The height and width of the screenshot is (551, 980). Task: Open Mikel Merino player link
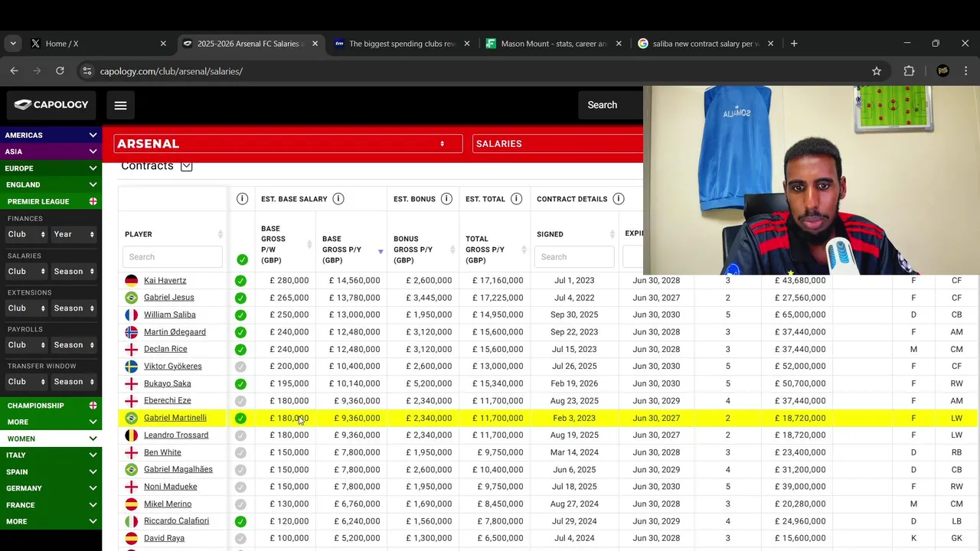point(168,504)
